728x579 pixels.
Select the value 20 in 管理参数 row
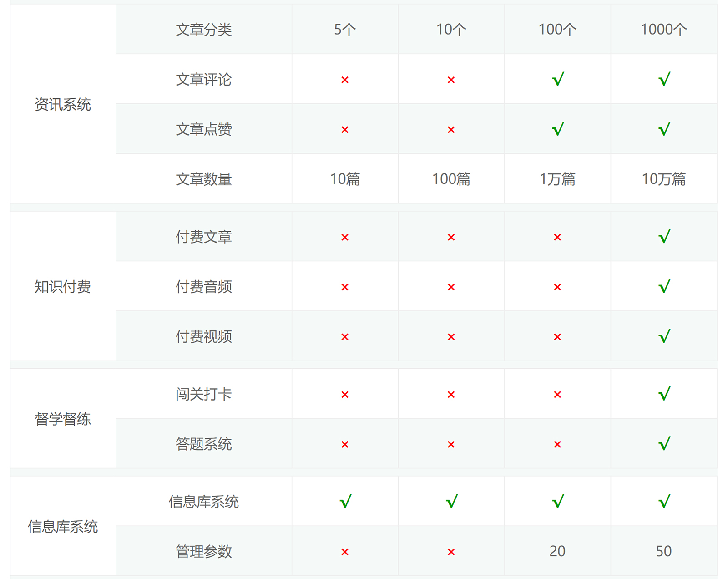tap(557, 551)
